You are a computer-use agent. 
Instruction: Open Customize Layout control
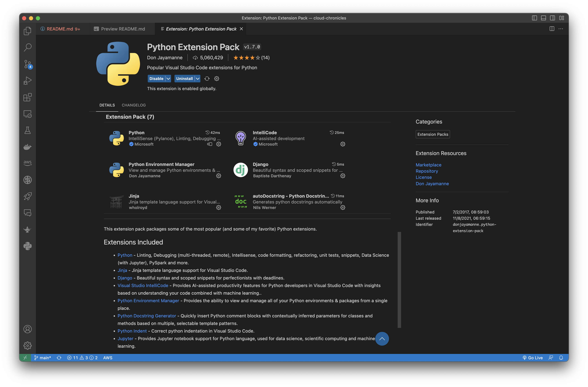click(x=562, y=18)
